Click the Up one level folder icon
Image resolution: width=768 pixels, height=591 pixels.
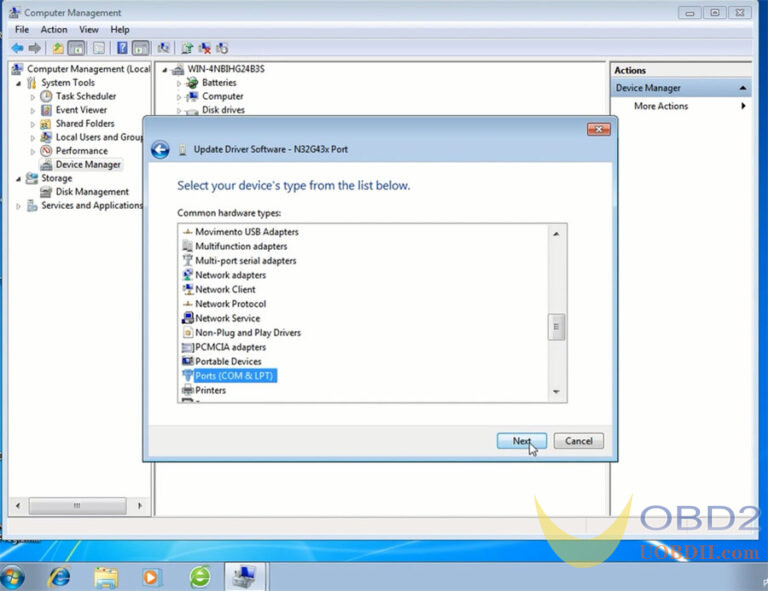coord(58,48)
